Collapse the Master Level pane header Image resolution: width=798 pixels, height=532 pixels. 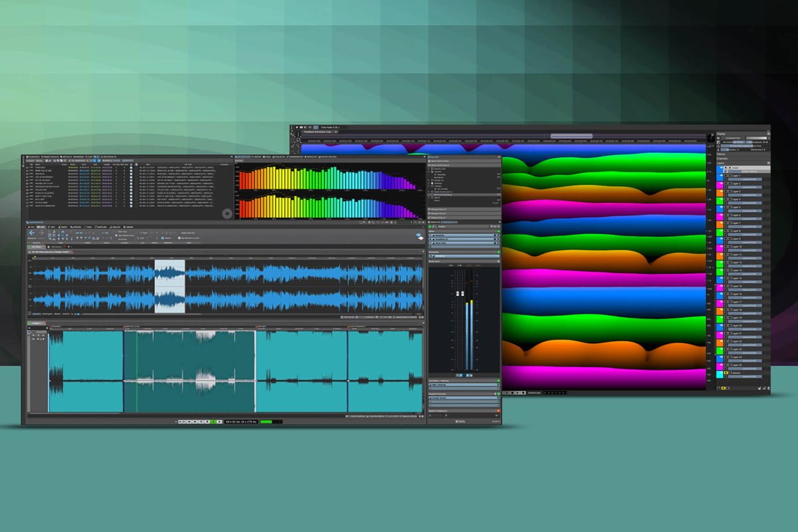point(464,261)
